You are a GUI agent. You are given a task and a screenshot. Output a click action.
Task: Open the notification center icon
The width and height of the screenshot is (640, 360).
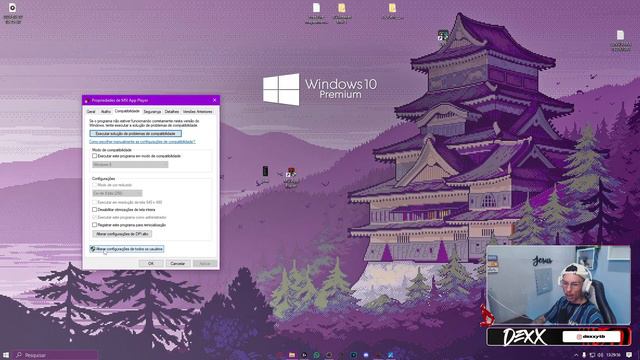tap(629, 355)
